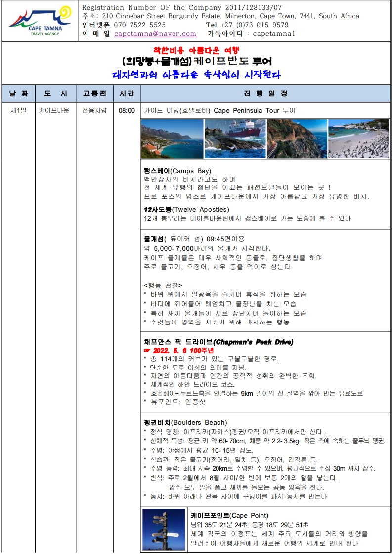Click the Camps Bay coastline photo
392x555 pixels.
point(172,139)
